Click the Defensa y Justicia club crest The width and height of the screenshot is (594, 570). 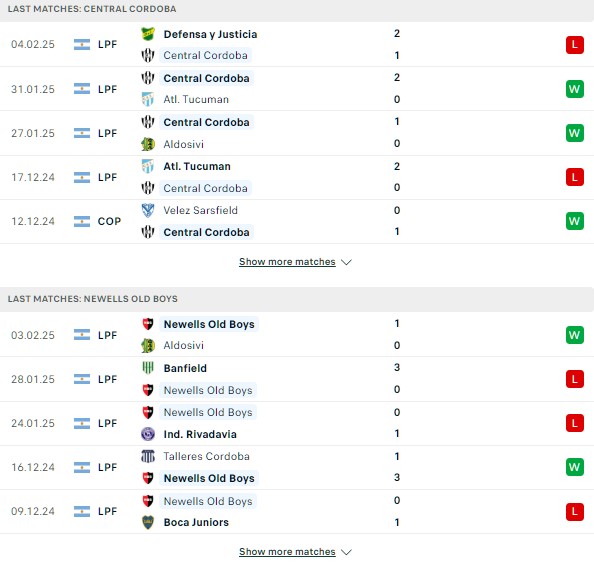[x=148, y=34]
